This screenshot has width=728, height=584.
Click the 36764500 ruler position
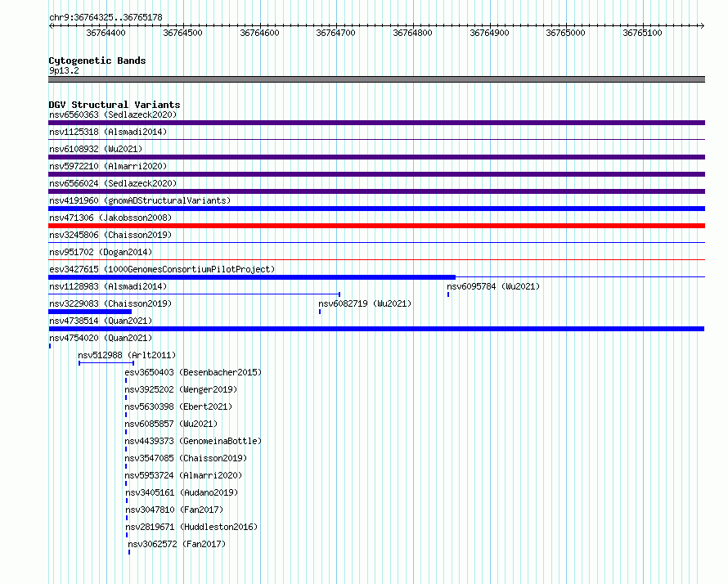(x=182, y=33)
